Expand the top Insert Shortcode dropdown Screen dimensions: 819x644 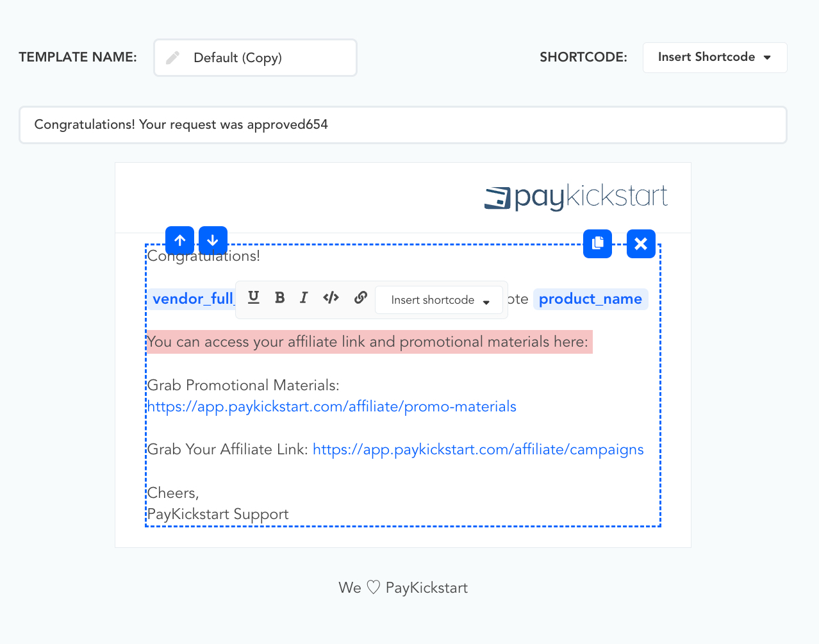pos(715,58)
